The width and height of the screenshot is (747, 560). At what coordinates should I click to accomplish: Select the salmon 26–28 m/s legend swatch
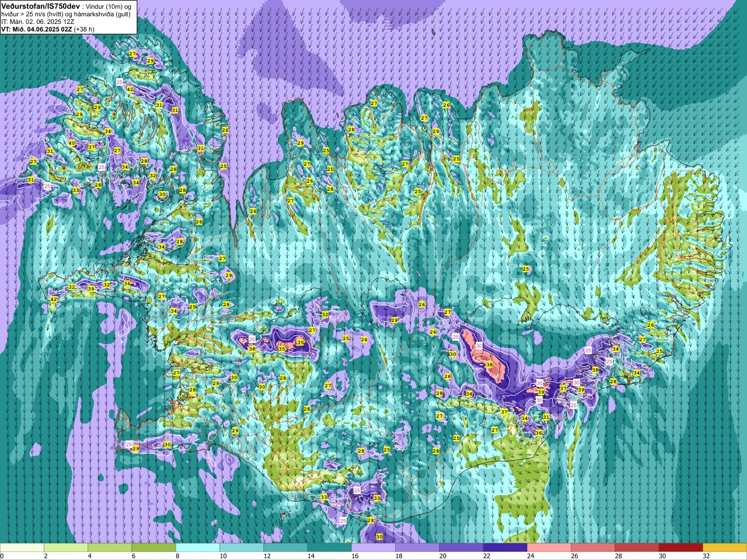pyautogui.click(x=593, y=548)
